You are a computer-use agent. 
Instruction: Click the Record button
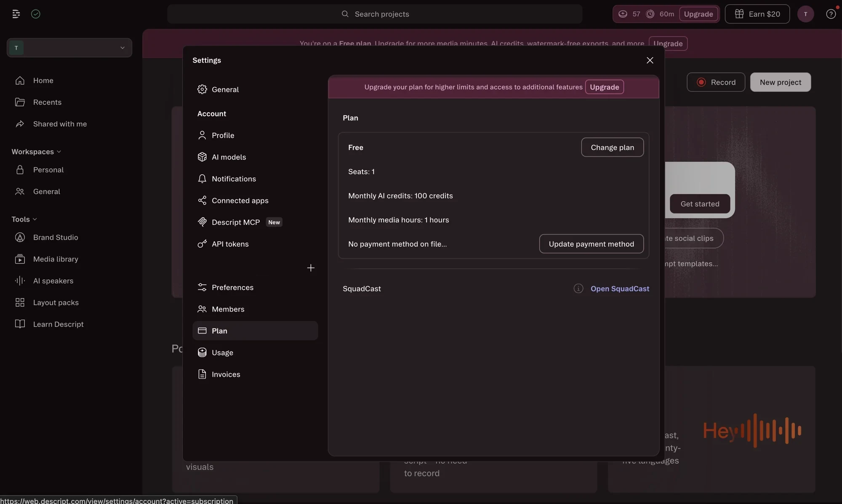pos(716,82)
